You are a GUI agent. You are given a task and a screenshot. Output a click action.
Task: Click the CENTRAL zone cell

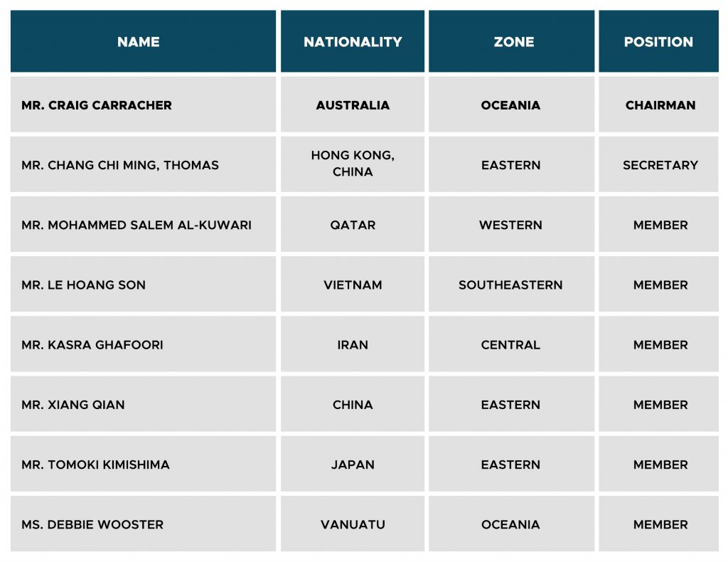pyautogui.click(x=511, y=344)
